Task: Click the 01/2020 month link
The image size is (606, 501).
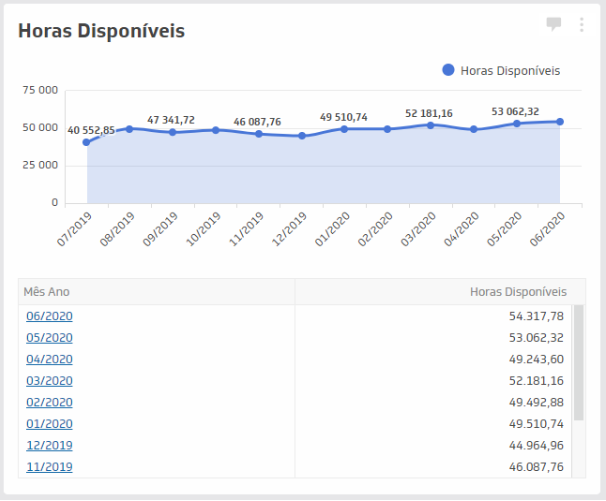Action: point(49,424)
